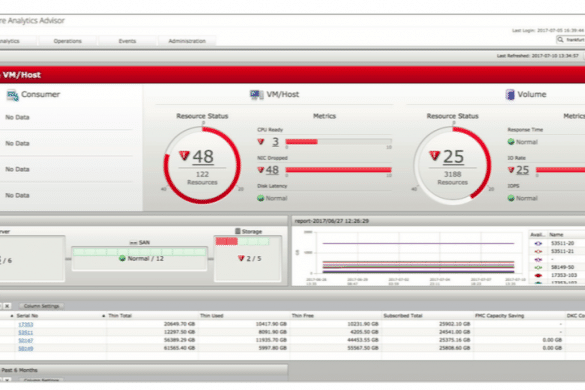Image resolution: width=585 pixels, height=390 pixels.
Task: Click the X button beside Column Settings
Action: pos(7,306)
